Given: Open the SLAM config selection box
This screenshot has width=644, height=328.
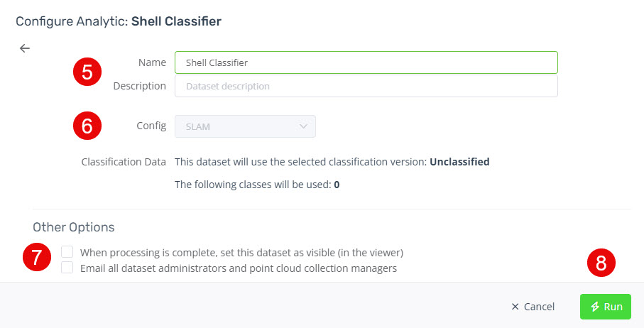Looking at the screenshot, I should [x=245, y=126].
